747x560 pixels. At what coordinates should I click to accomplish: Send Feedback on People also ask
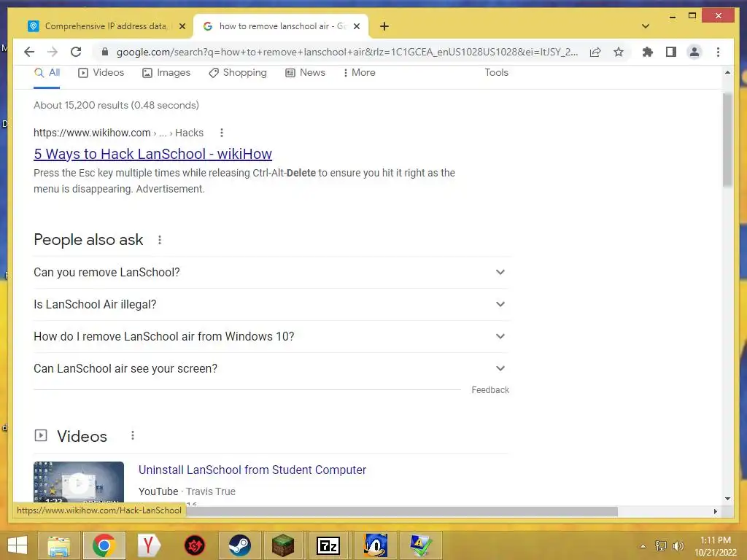tap(490, 390)
